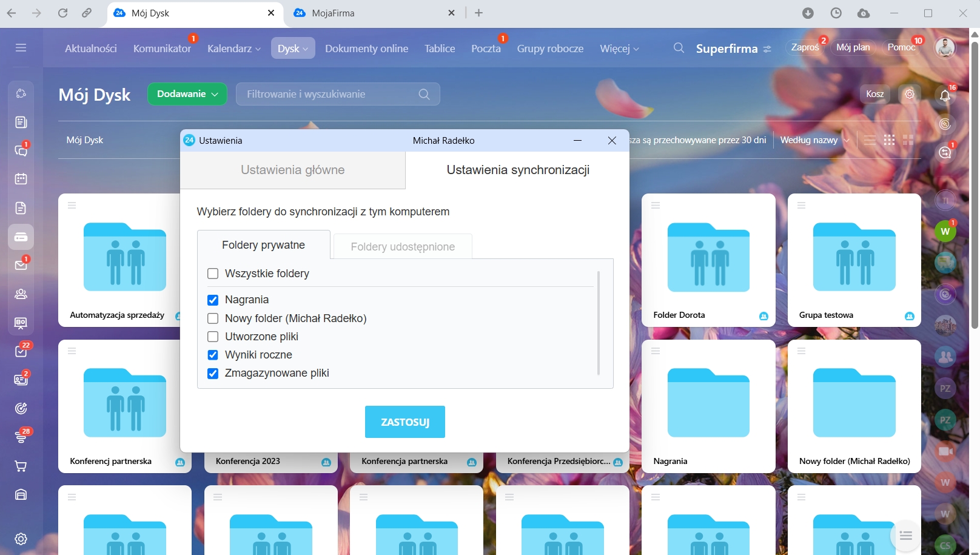
Task: Open Tablice in top navigation
Action: coord(440,49)
